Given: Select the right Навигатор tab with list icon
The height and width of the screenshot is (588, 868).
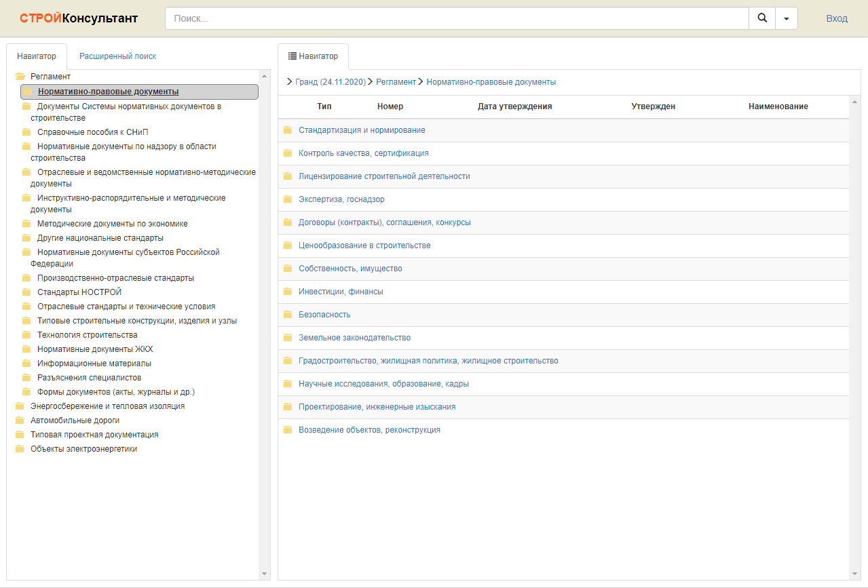Looking at the screenshot, I should tap(313, 56).
